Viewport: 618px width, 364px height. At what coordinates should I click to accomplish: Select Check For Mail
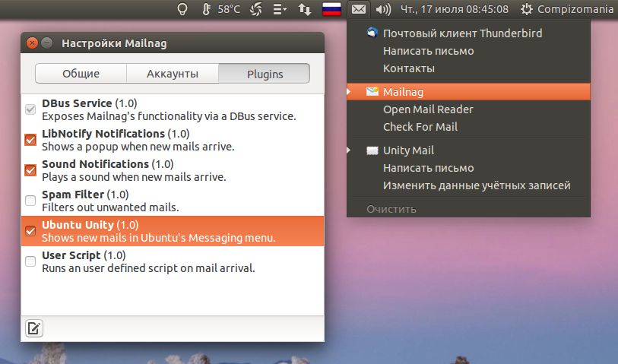click(420, 127)
